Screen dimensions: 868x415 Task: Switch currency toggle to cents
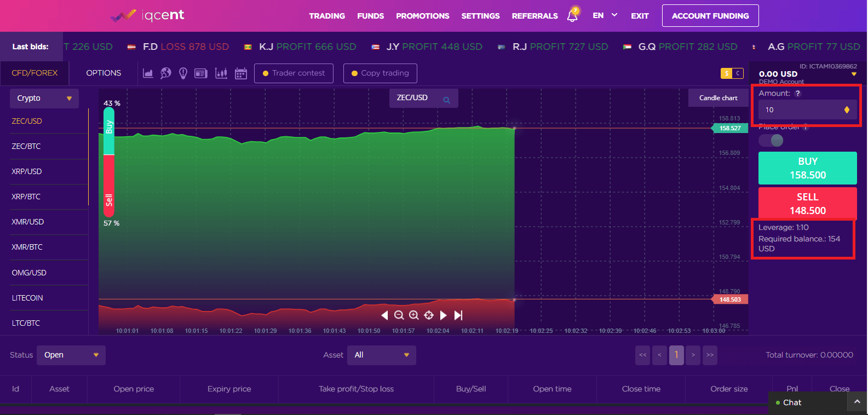(x=738, y=73)
